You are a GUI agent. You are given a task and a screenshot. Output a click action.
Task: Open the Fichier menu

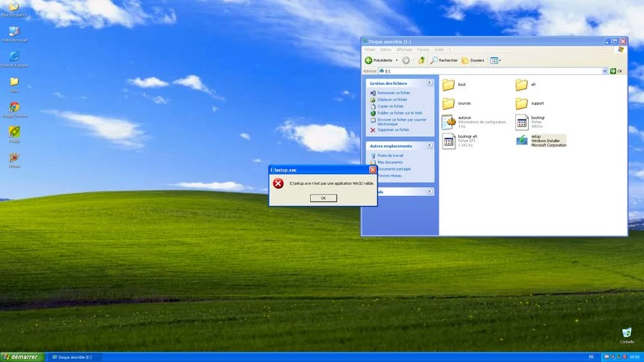tap(370, 49)
